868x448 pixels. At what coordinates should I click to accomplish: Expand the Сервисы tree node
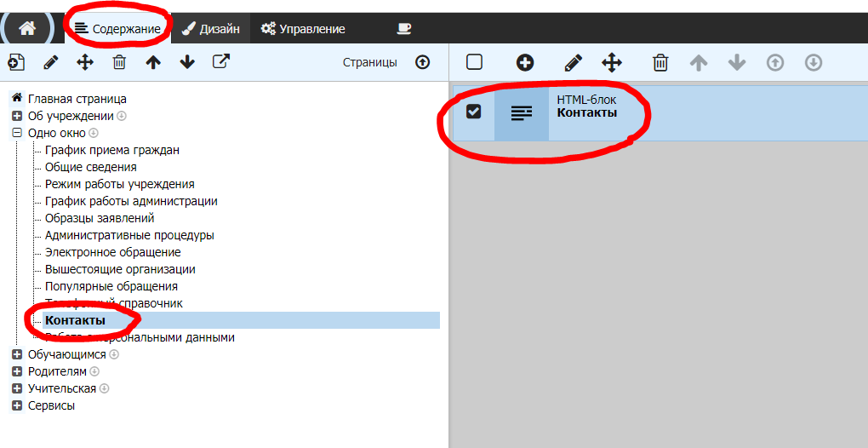[x=16, y=405]
